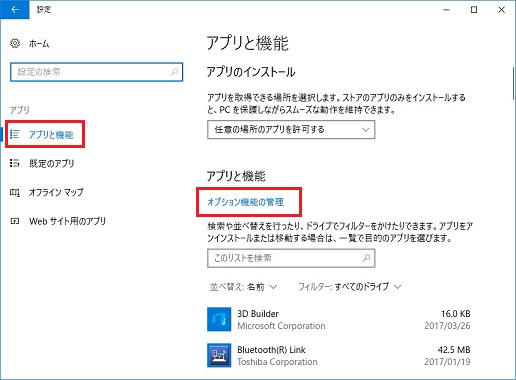This screenshot has width=516, height=380.
Task: Click the vertical scrollbar thumb
Action: tap(513, 83)
